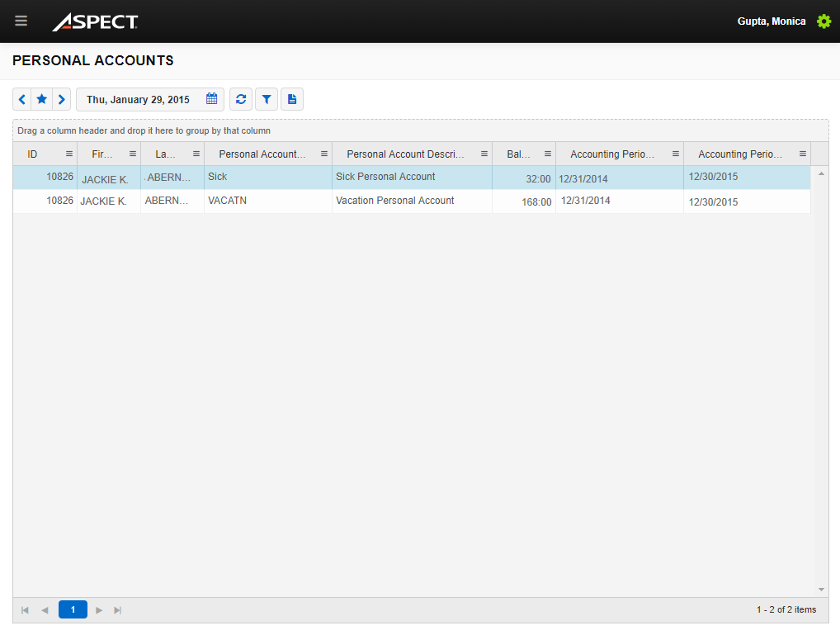This screenshot has height=635, width=840.
Task: Click the Gupta, Monica user name
Action: (x=772, y=21)
